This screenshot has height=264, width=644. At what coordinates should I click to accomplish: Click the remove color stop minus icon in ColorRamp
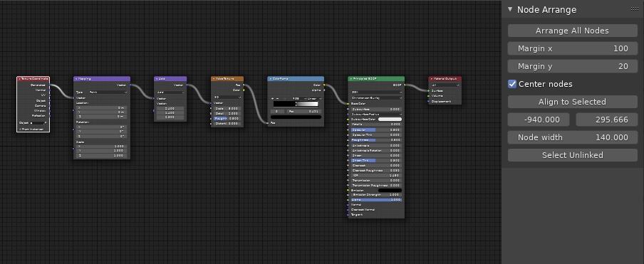coord(277,98)
